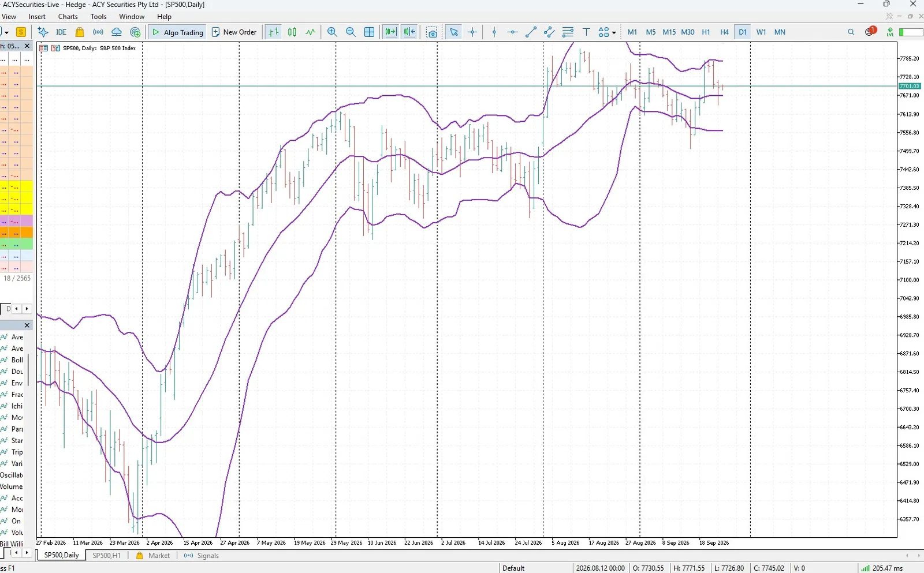
Task: Open the cloud virtual hosting icon
Action: 117,32
